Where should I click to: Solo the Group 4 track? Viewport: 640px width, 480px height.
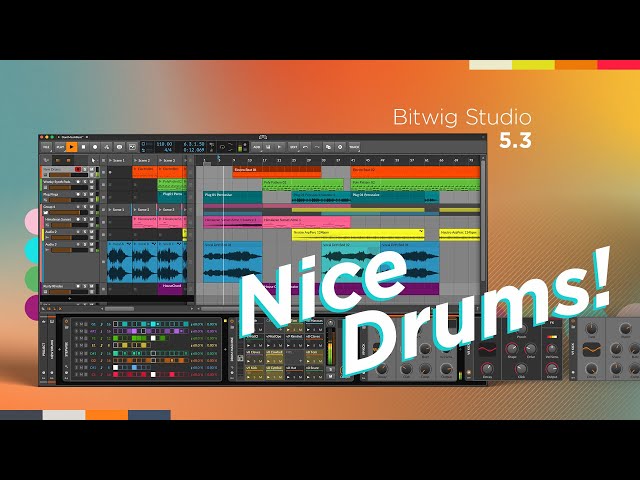(85, 207)
